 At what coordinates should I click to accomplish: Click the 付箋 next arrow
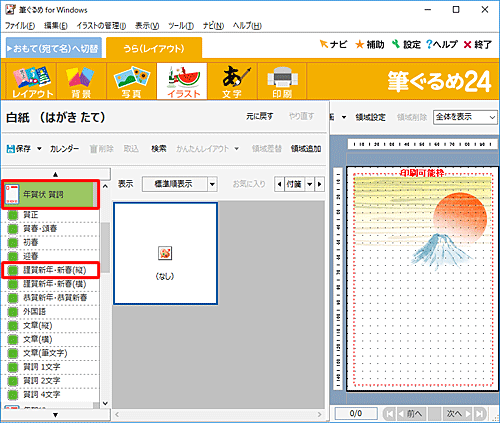(320, 184)
